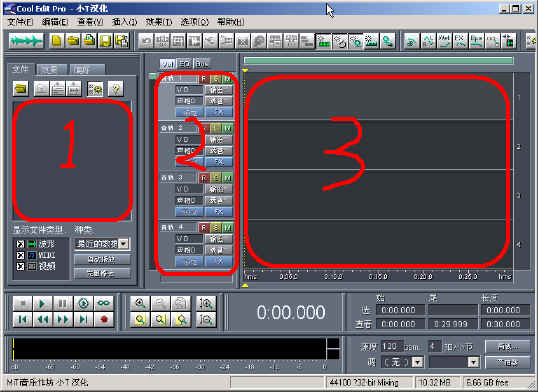Image resolution: width=538 pixels, height=392 pixels.
Task: Click the zoom in horizontally magnifier icon
Action: pos(140,304)
